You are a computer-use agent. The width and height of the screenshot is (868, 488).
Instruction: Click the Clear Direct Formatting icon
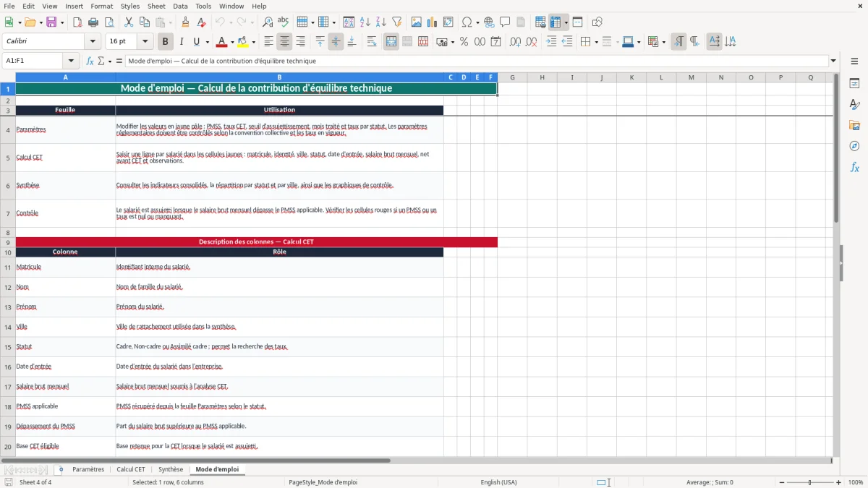click(x=200, y=22)
